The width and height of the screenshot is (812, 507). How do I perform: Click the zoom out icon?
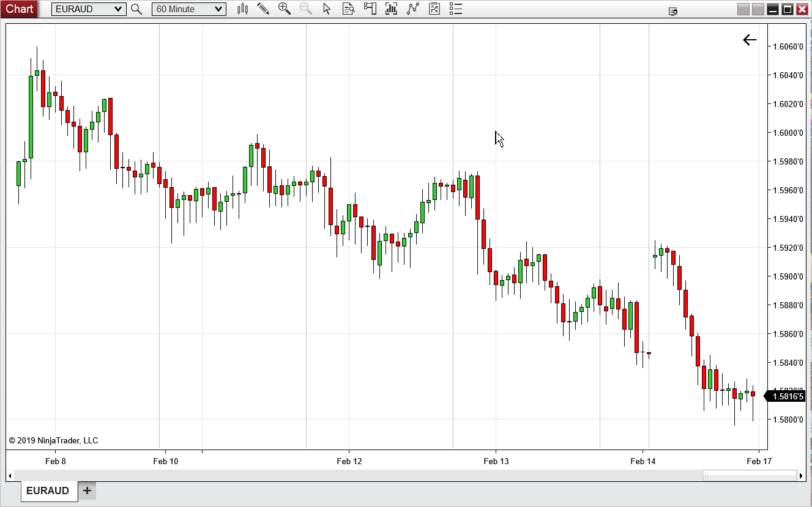click(305, 9)
